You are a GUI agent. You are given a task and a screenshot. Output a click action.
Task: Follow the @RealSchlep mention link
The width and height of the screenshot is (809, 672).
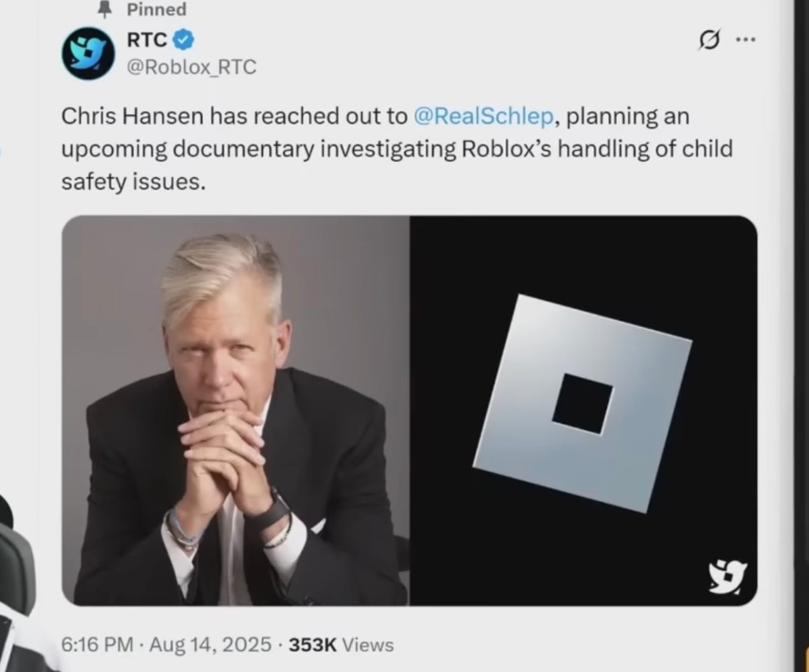tap(484, 116)
